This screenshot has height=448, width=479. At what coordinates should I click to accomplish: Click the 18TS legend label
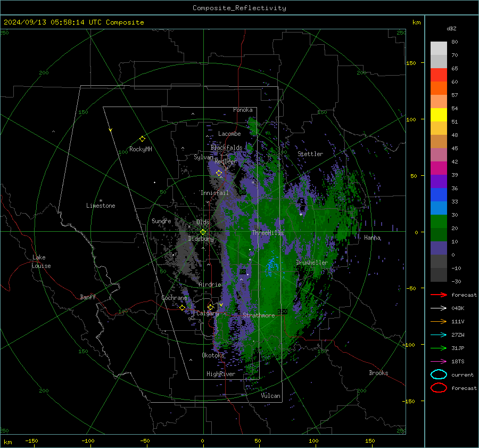(x=458, y=362)
